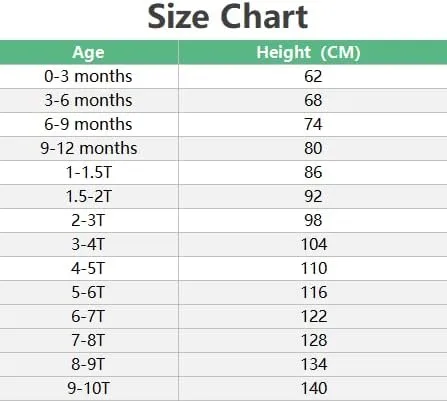This screenshot has height=401, width=447.
Task: Click height value 140
Action: pos(314,388)
